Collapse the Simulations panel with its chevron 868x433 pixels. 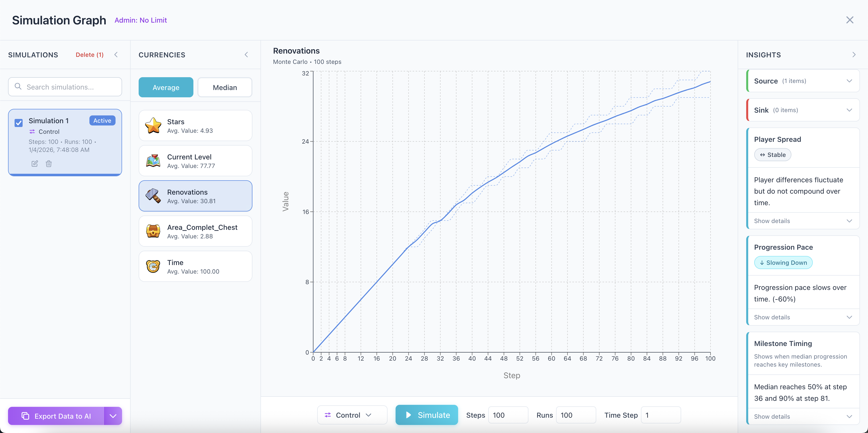[116, 55]
